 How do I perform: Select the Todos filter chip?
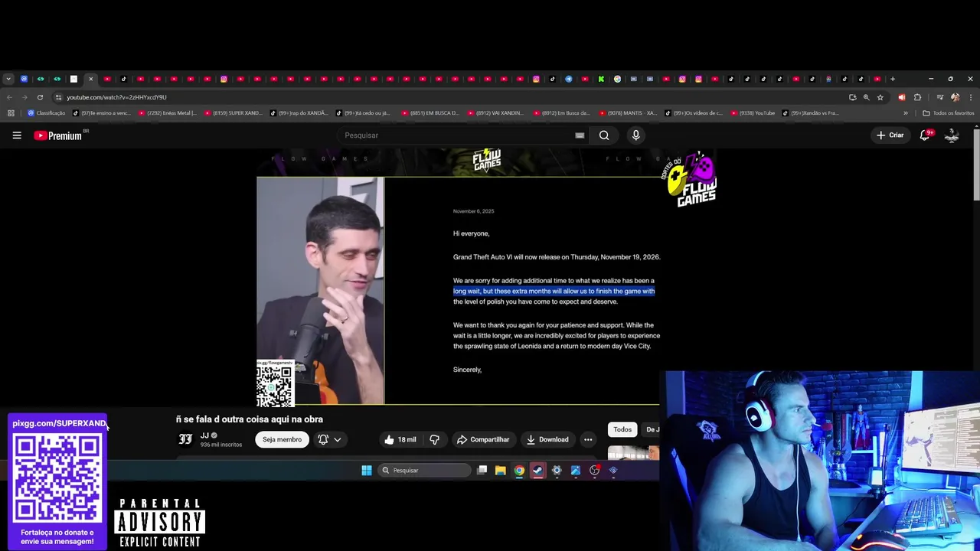pyautogui.click(x=622, y=429)
